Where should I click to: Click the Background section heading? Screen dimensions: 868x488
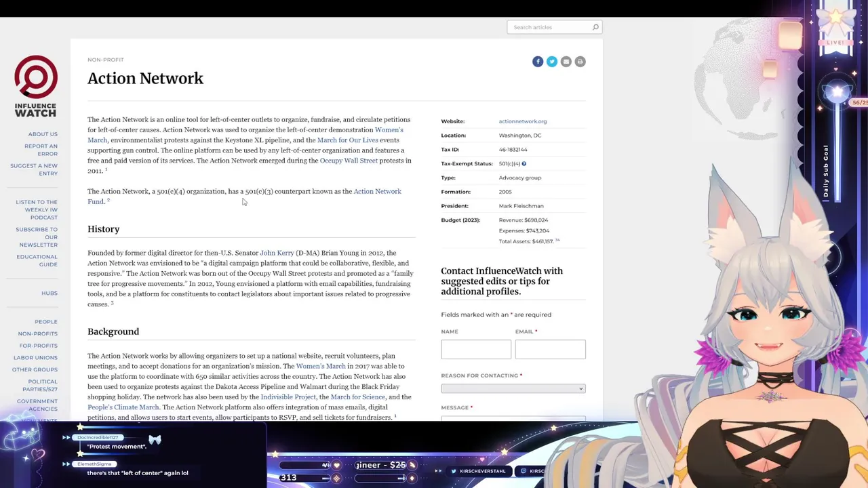coord(113,331)
